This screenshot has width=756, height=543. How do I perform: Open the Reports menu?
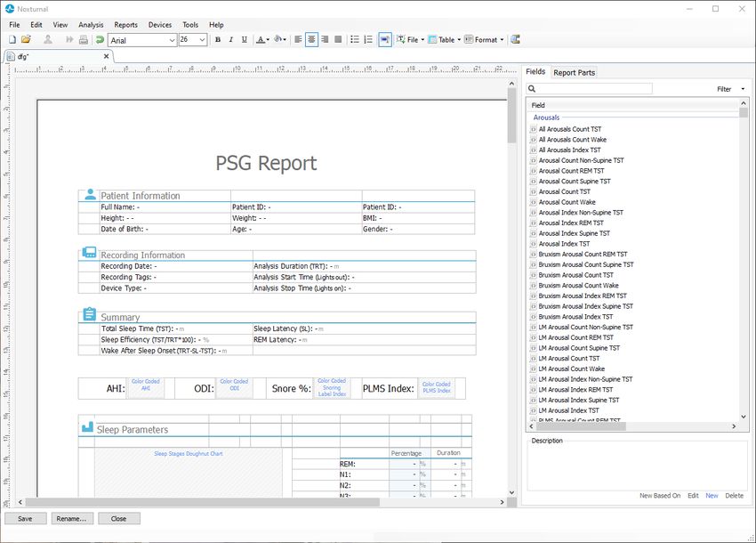125,25
